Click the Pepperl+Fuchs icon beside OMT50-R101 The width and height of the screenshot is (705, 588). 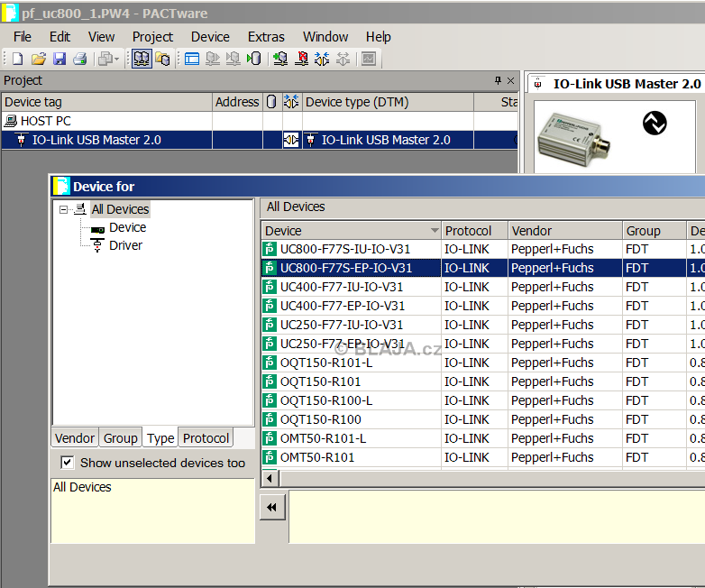click(x=270, y=457)
